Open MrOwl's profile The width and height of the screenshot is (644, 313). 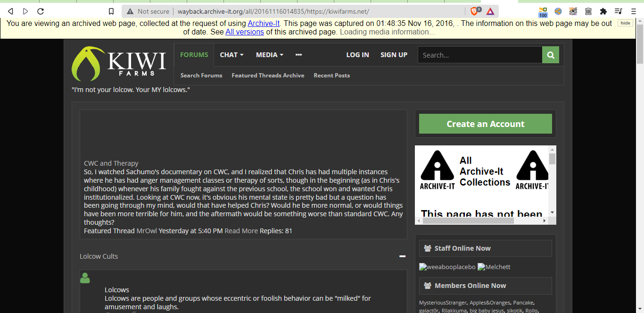click(147, 231)
